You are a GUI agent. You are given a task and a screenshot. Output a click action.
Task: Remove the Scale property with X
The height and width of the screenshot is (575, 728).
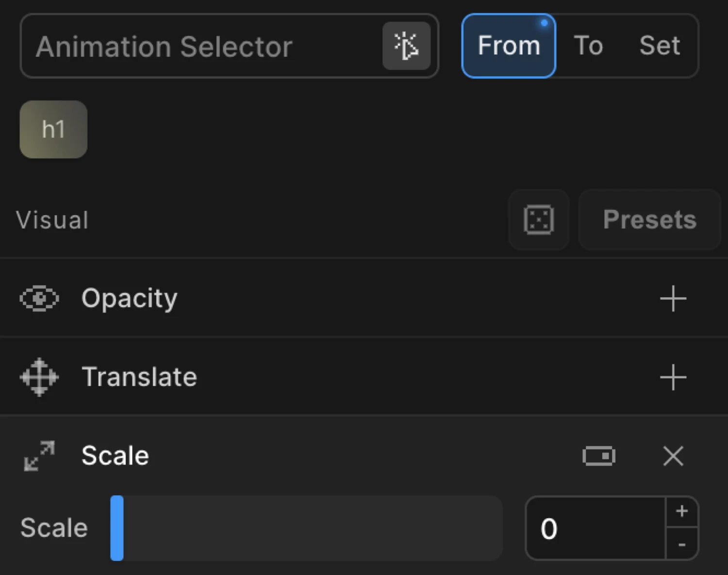pos(673,456)
